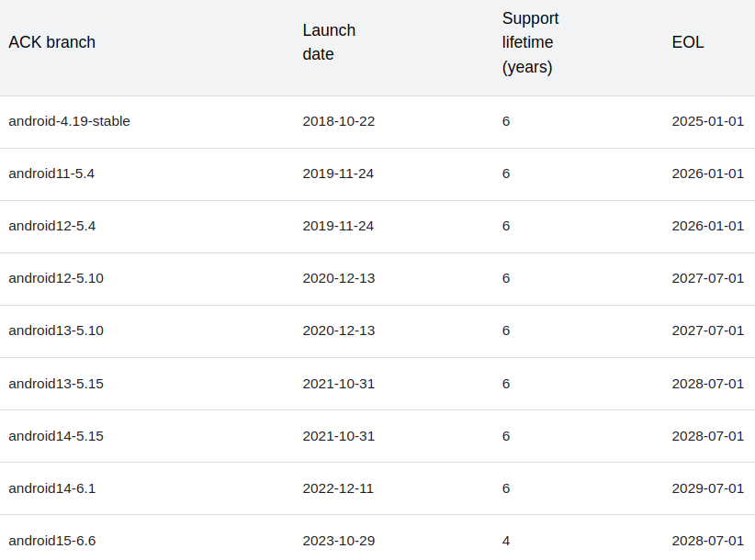Select the android15-6.6 branch name
Image resolution: width=755 pixels, height=560 pixels.
pos(51,541)
